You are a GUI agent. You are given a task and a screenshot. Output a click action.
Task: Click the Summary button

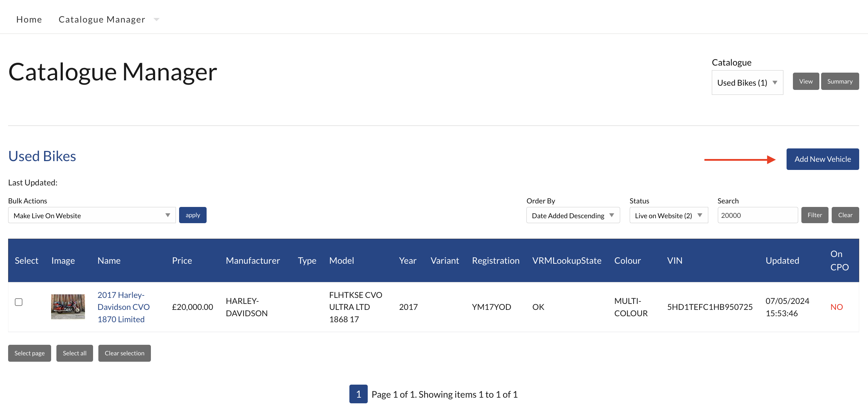tap(840, 81)
